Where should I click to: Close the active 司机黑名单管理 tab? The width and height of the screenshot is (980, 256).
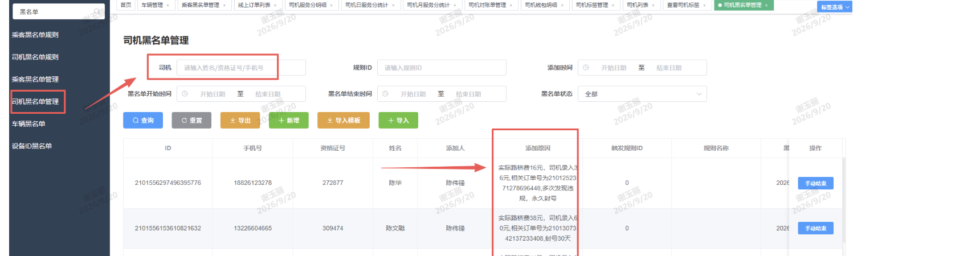(x=766, y=5)
